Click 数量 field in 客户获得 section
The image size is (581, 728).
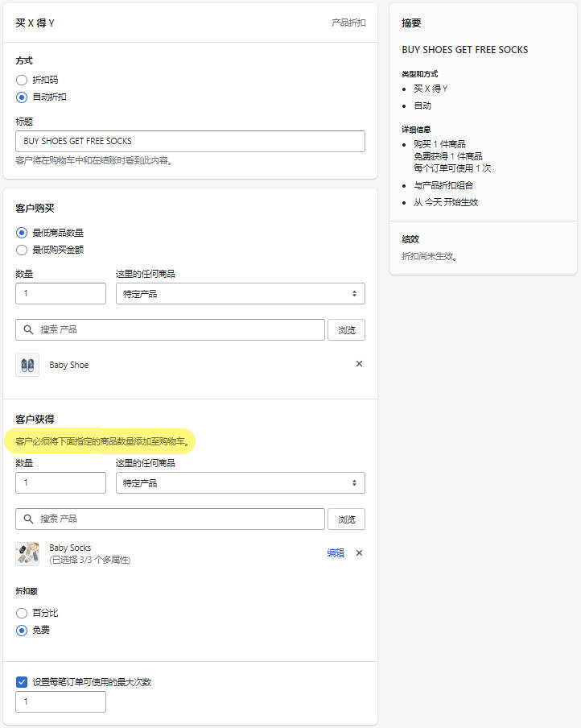tap(61, 483)
